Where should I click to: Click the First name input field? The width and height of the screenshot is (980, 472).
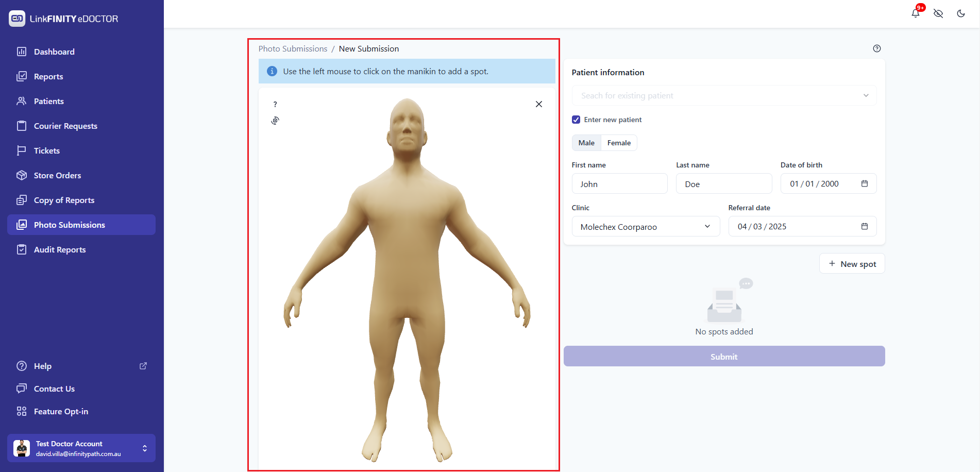(619, 184)
